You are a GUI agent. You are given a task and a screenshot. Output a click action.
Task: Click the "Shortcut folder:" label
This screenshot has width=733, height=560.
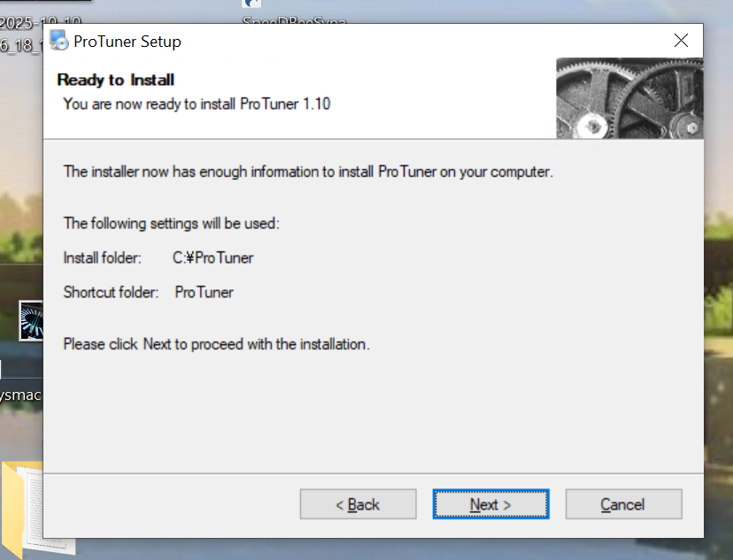[111, 292]
